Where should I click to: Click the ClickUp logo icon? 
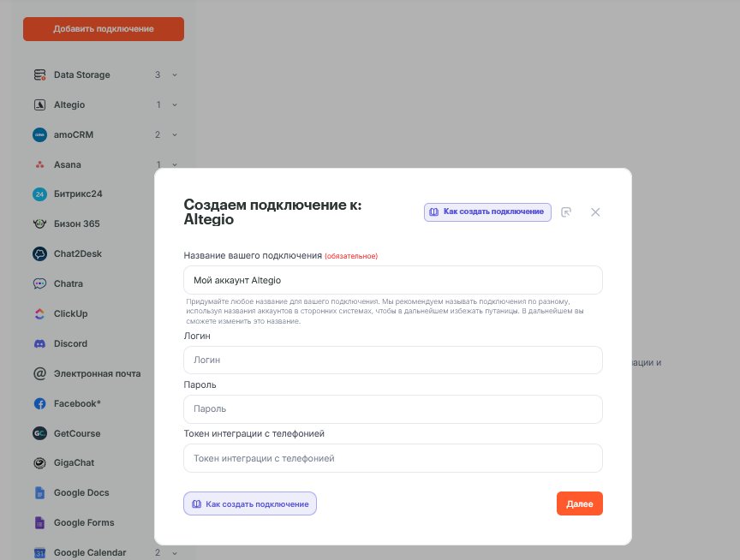pos(39,314)
